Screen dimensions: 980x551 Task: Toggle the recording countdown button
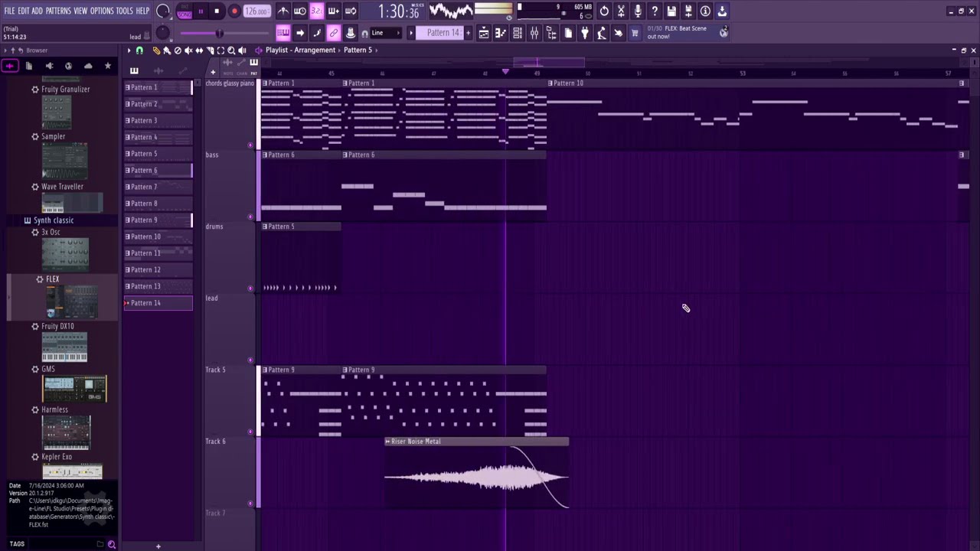tap(317, 11)
